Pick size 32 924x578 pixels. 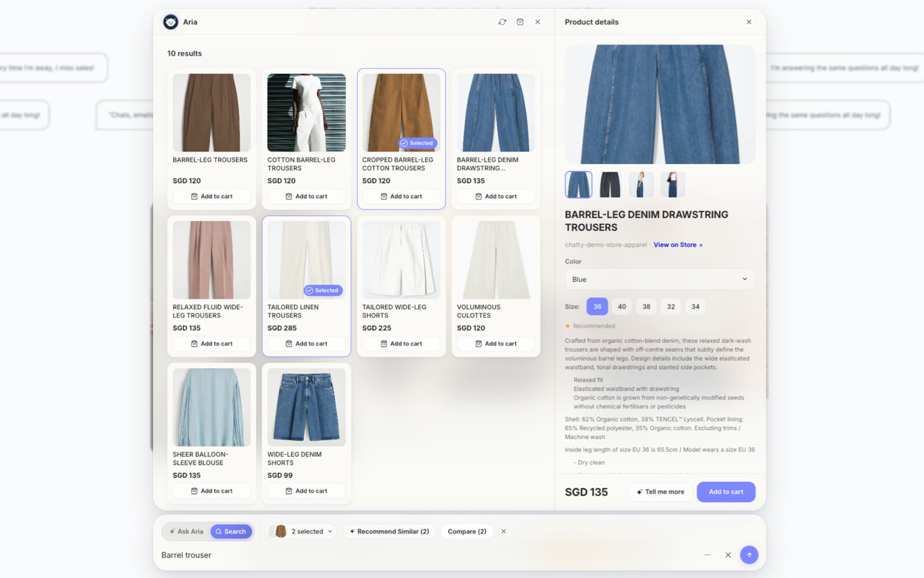pos(671,307)
